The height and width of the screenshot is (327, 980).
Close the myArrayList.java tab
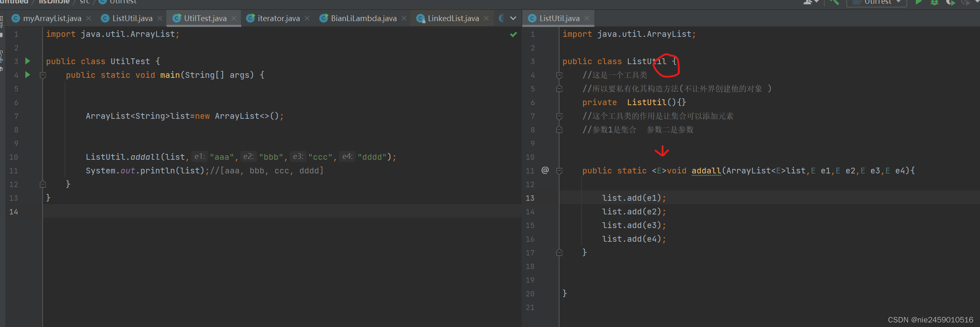tap(89, 18)
